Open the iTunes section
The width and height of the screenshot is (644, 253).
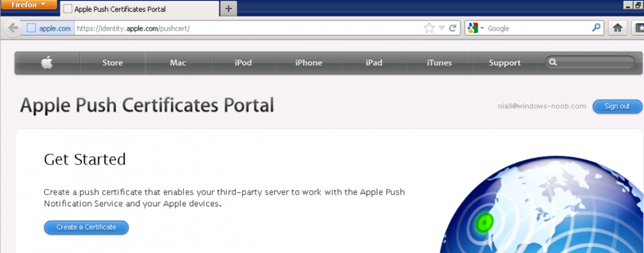coord(440,63)
